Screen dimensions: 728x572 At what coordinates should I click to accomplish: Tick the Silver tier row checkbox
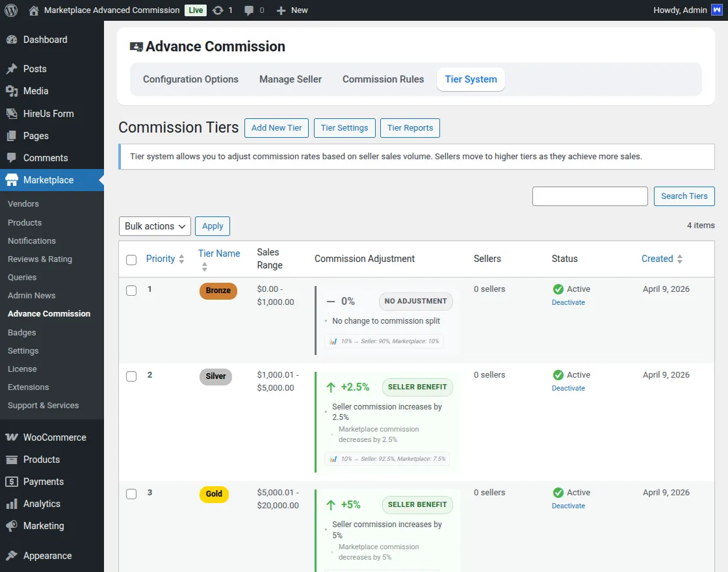click(x=131, y=376)
